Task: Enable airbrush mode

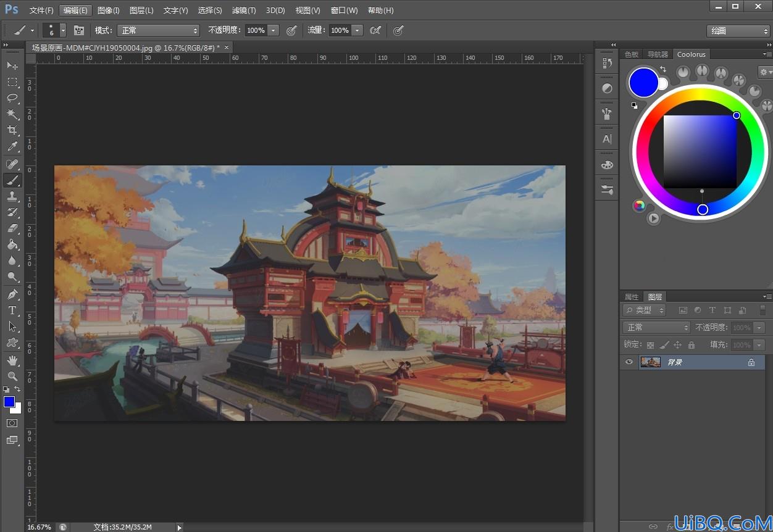Action: 375,30
